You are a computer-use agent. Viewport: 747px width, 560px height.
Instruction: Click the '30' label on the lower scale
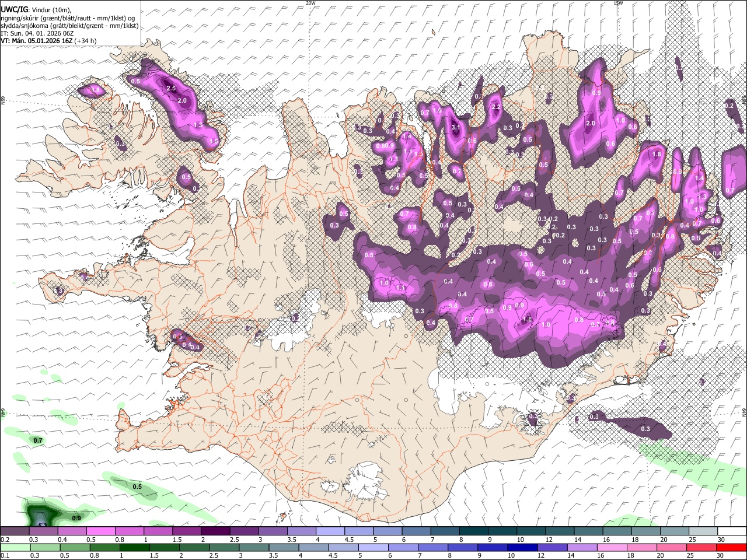point(721,556)
